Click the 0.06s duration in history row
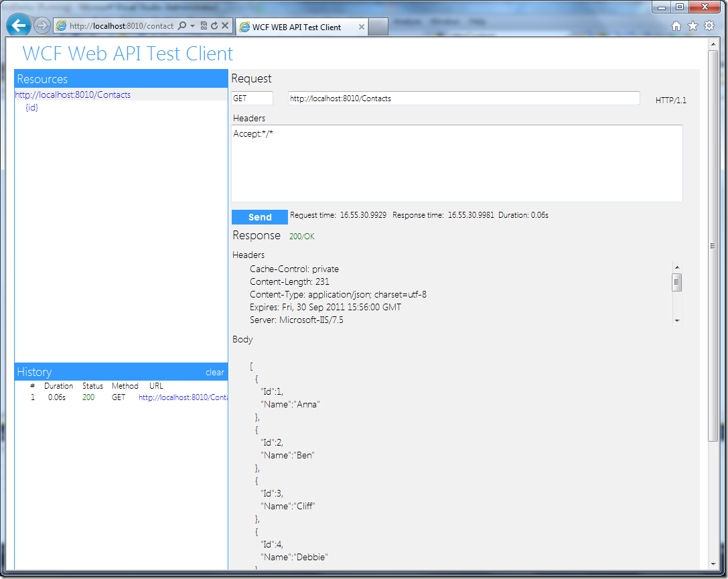728x579 pixels. [x=57, y=397]
